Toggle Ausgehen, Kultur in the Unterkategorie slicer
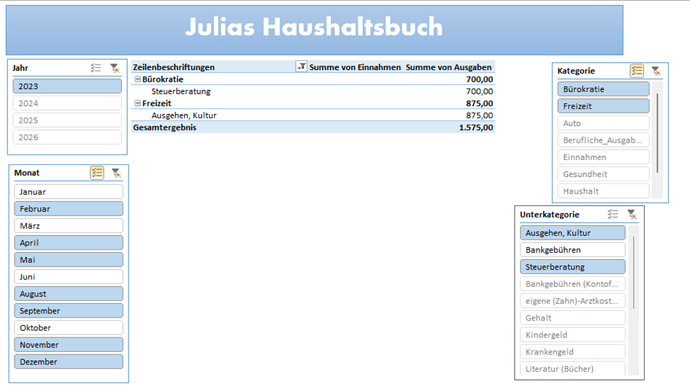 coord(573,233)
